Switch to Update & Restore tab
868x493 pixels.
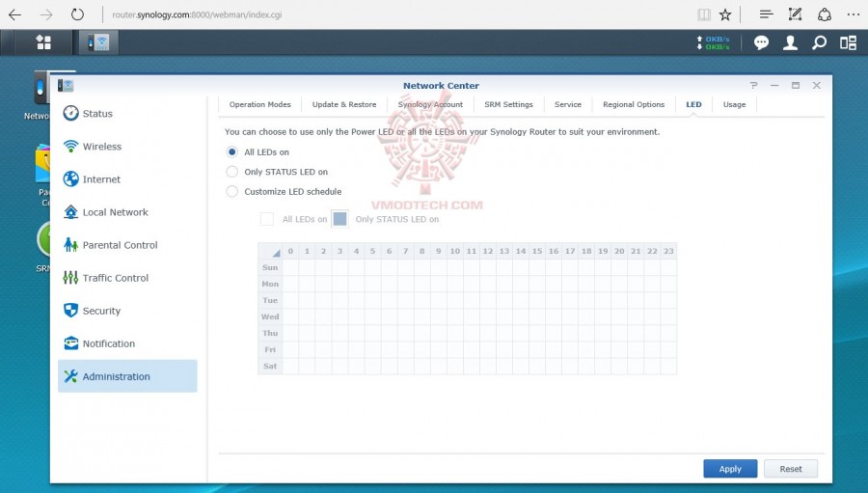click(x=343, y=104)
